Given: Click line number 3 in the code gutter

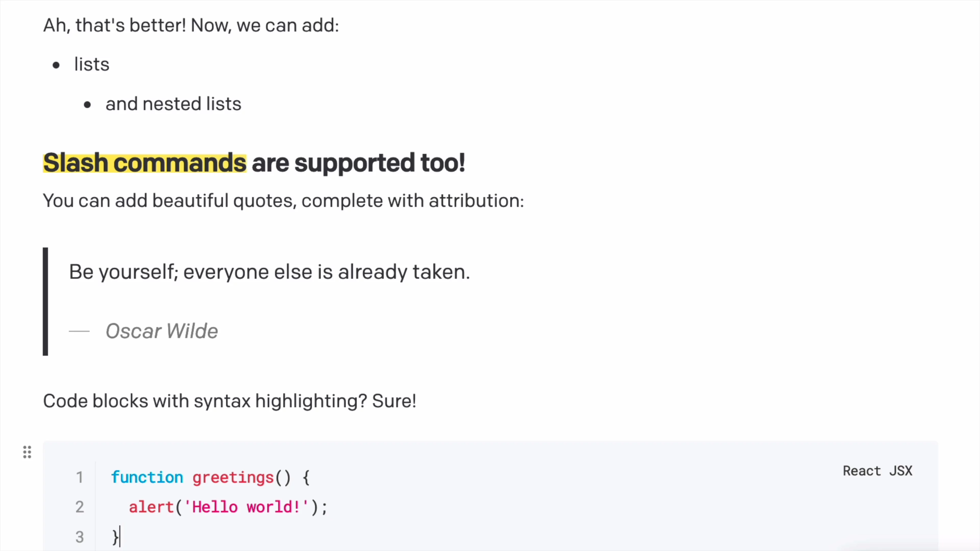Looking at the screenshot, I should (80, 537).
